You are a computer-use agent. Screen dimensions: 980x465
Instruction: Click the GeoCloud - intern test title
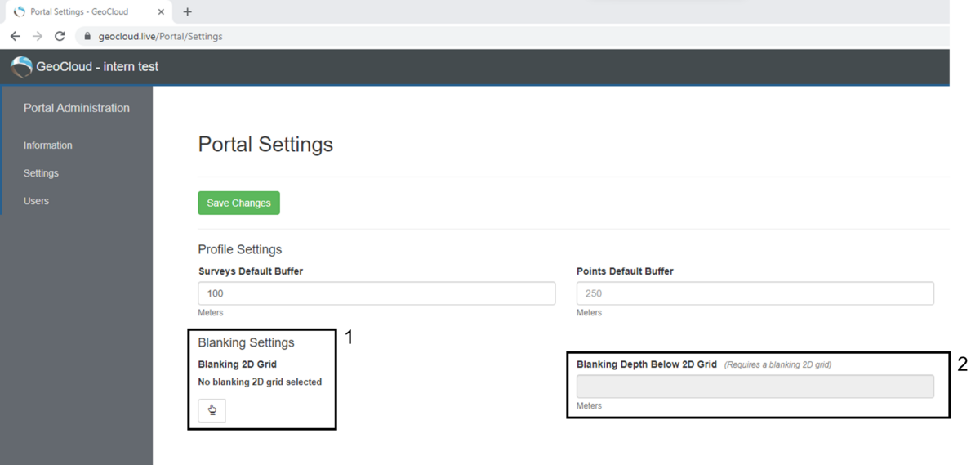pos(97,67)
